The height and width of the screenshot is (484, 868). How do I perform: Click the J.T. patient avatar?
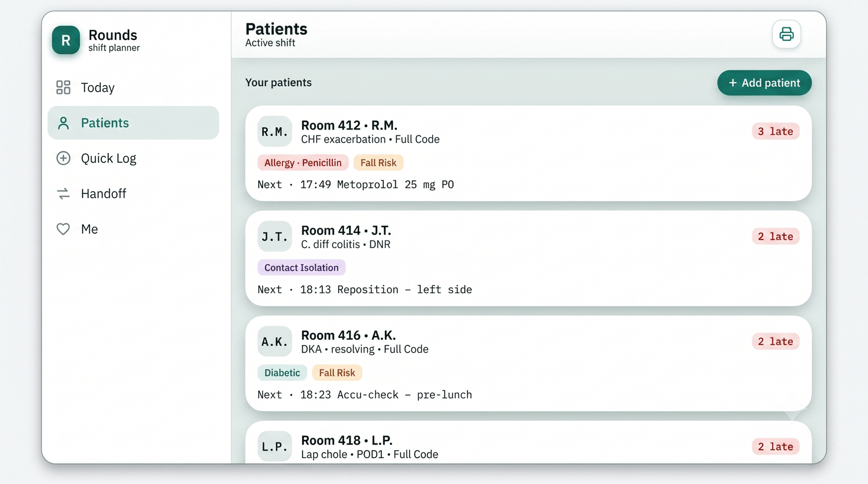click(274, 237)
